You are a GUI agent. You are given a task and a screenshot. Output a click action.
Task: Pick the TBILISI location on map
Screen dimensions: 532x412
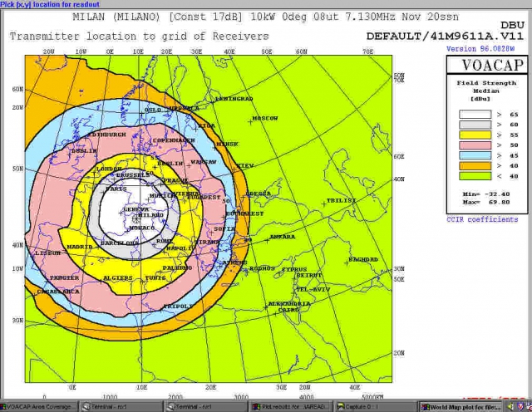[341, 200]
